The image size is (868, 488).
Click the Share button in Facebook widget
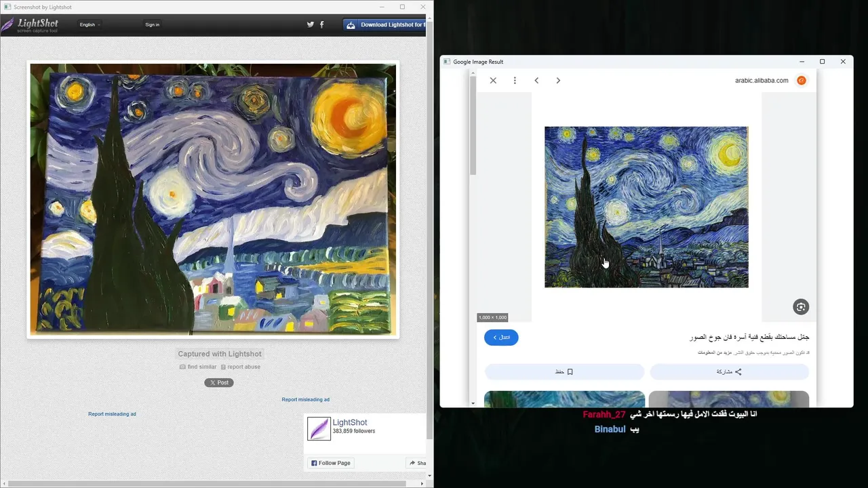[x=416, y=463]
